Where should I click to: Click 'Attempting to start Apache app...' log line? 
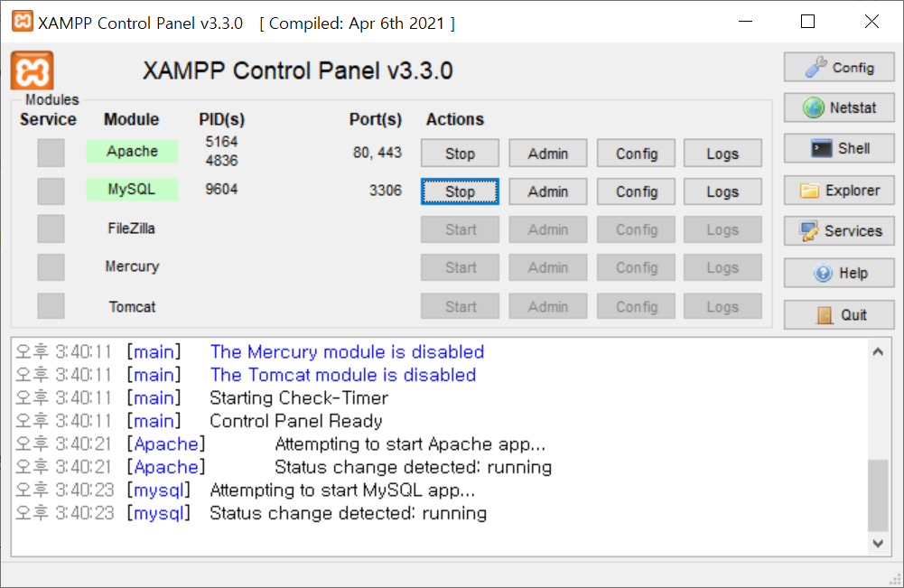pos(410,443)
